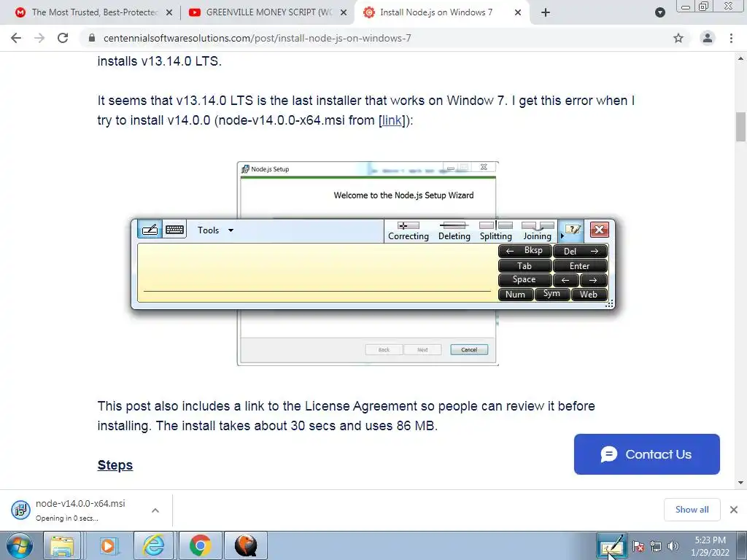The height and width of the screenshot is (560, 747).
Task: Show all downloads
Action: pos(692,510)
